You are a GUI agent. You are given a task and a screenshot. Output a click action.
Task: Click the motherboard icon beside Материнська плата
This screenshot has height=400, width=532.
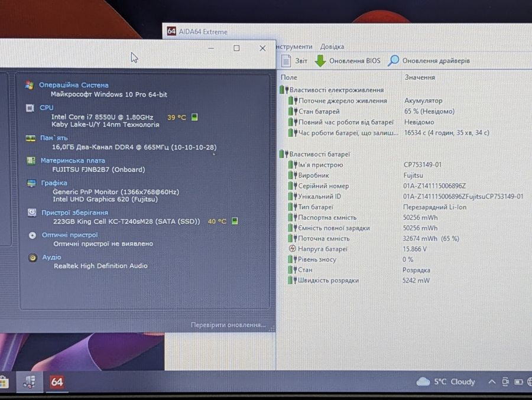[31, 161]
